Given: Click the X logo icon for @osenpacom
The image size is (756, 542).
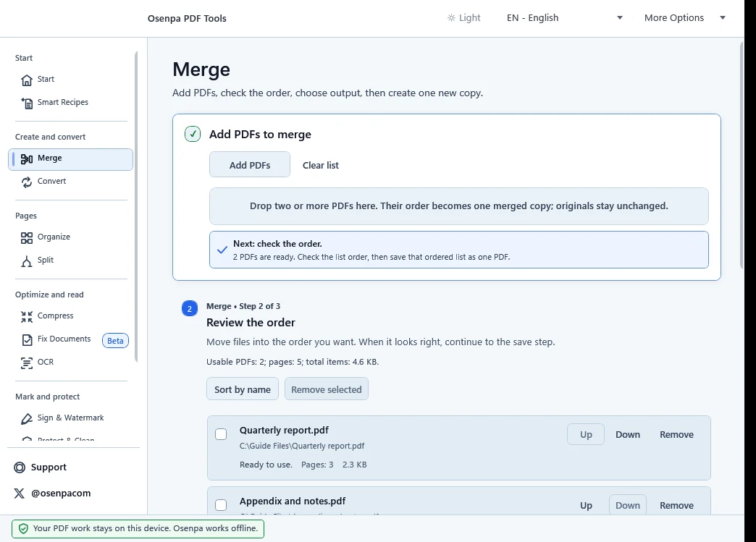Looking at the screenshot, I should 20,494.
